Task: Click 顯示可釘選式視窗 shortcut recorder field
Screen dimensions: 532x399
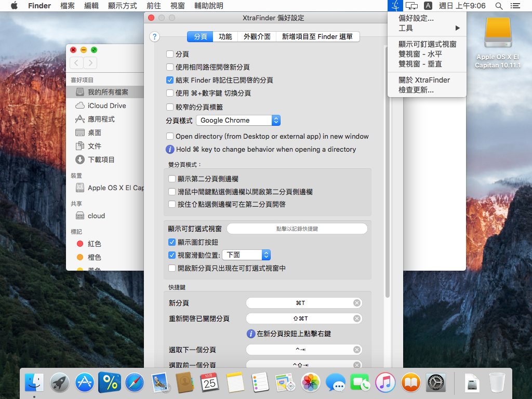Action: point(297,229)
